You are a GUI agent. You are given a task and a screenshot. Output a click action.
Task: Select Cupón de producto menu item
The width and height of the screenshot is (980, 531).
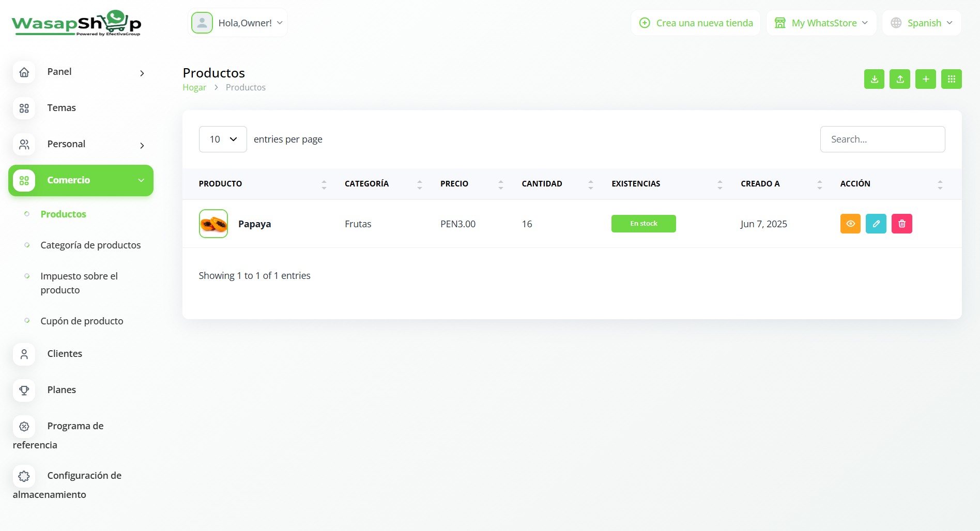pos(82,321)
